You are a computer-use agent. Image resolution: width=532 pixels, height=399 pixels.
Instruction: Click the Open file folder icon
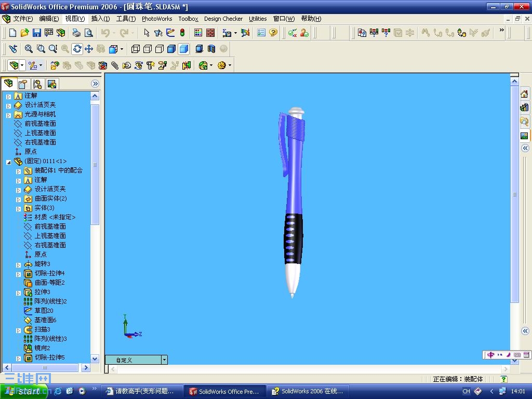tap(24, 33)
